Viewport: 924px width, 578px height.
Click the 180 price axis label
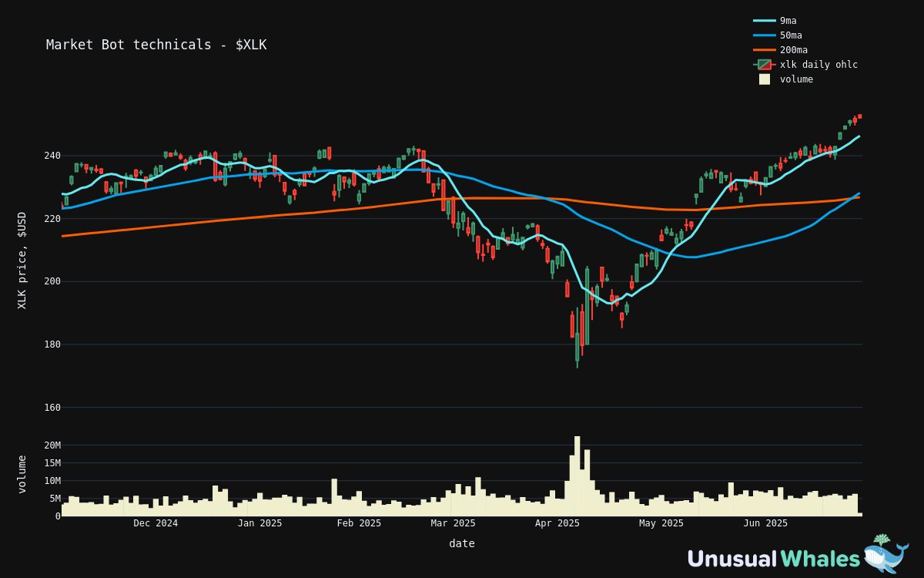pyautogui.click(x=52, y=344)
